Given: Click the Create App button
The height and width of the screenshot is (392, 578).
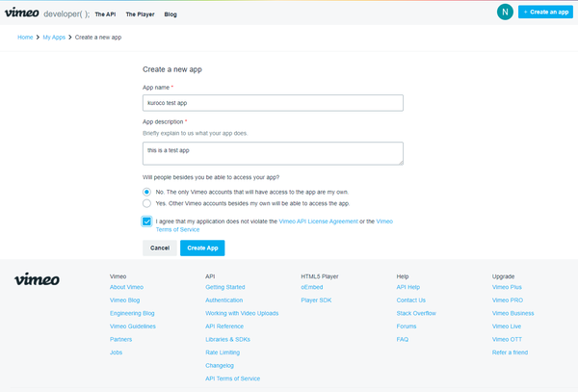Looking at the screenshot, I should point(202,248).
